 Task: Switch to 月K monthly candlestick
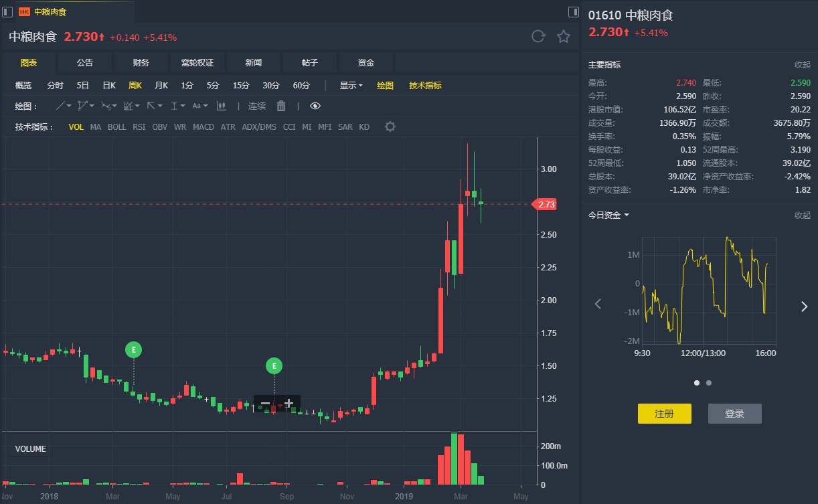(x=161, y=85)
